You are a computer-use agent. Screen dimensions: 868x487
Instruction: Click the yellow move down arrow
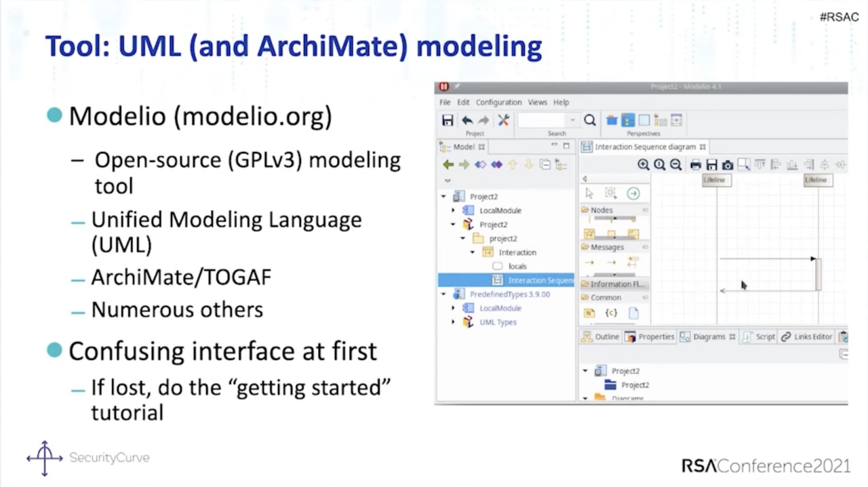tap(529, 164)
